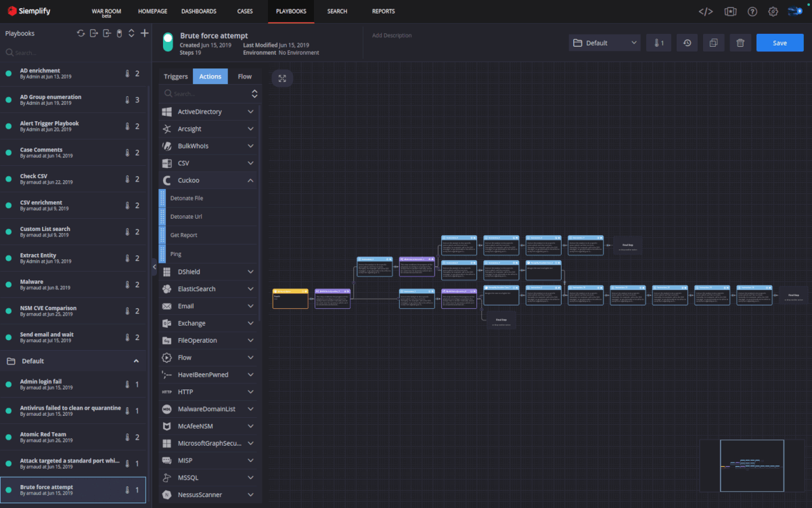Click the add new playbook plus icon
812x508 pixels.
point(144,33)
